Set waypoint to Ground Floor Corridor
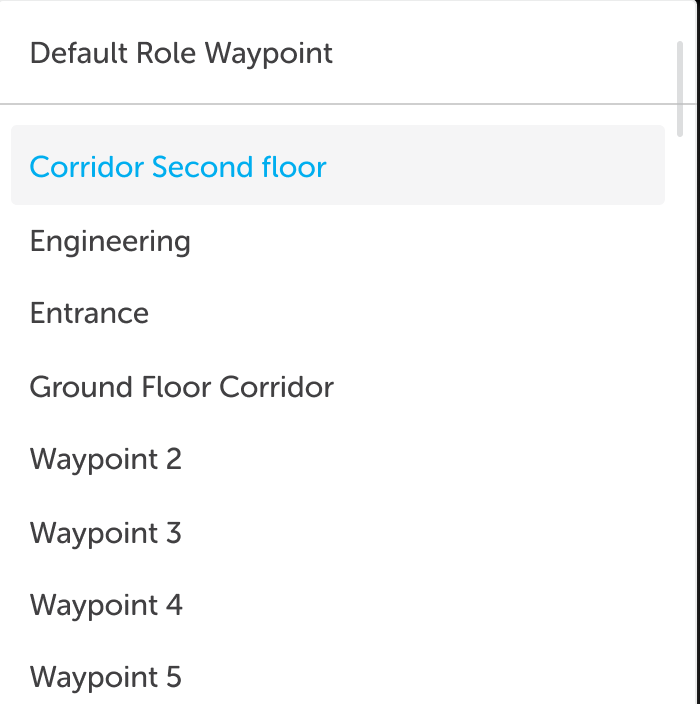 [x=338, y=387]
